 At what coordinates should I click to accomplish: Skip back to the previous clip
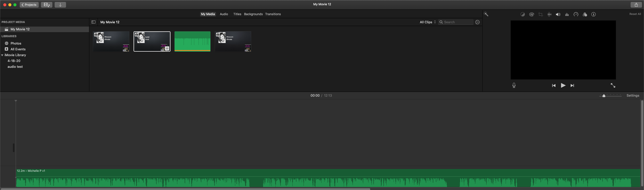tap(554, 86)
